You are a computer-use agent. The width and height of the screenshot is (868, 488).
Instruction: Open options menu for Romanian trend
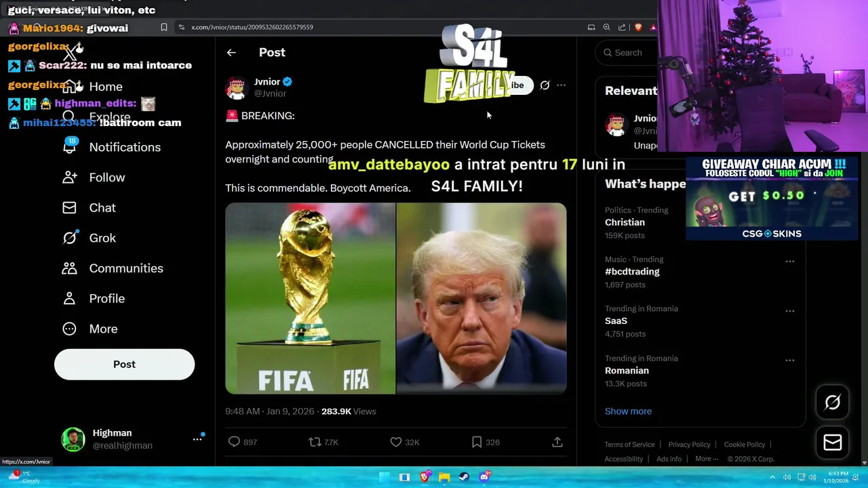click(790, 361)
